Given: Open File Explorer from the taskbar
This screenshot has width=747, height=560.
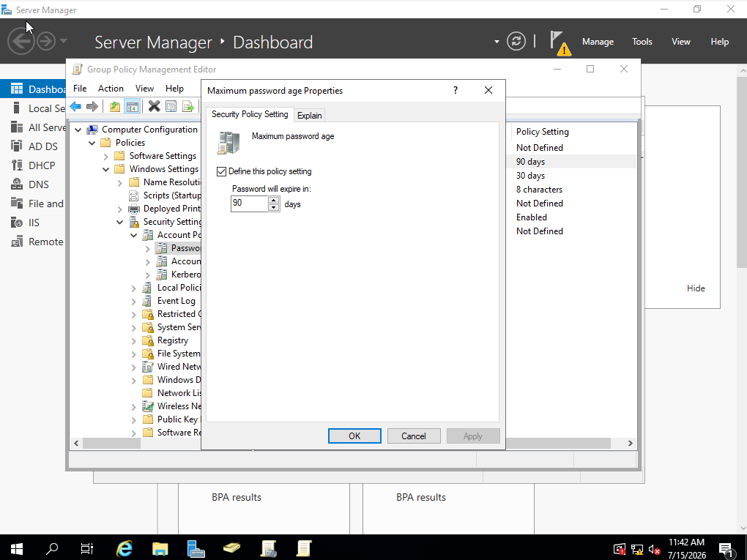Looking at the screenshot, I should (x=160, y=548).
